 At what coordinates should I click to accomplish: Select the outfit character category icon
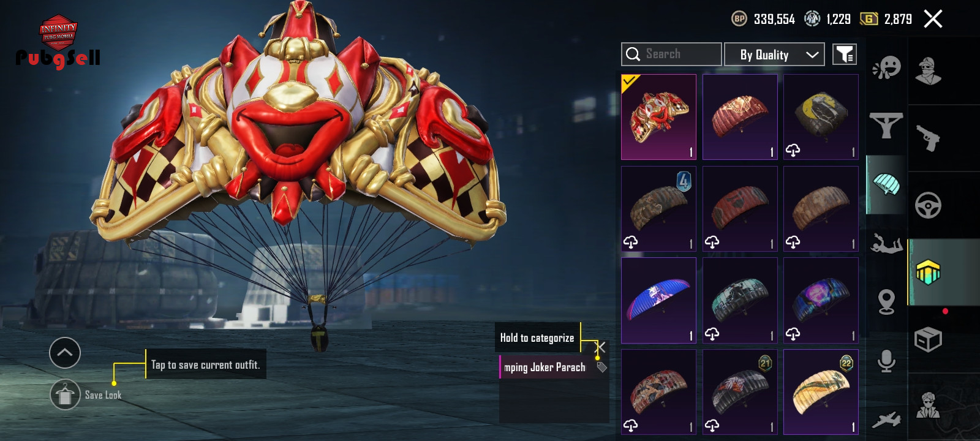coord(928,70)
